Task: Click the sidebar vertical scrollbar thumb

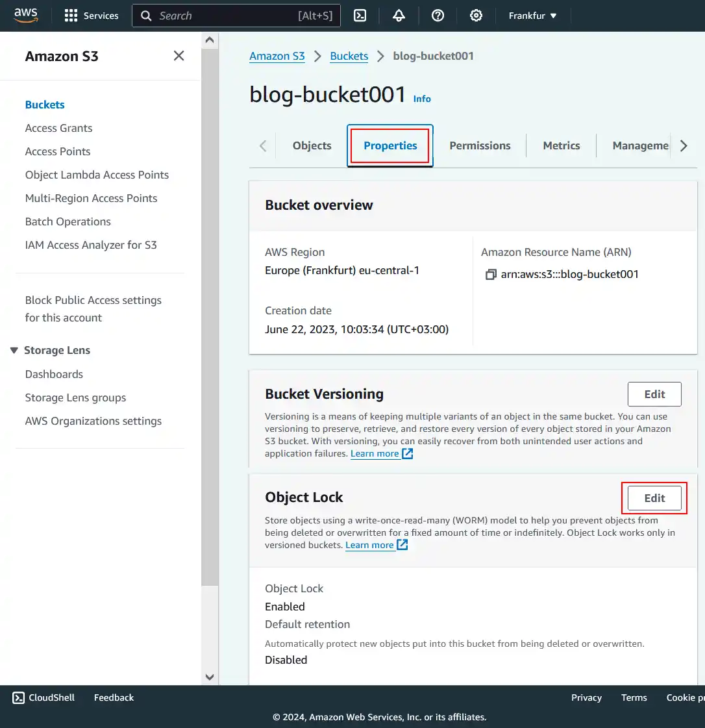Action: (x=210, y=316)
